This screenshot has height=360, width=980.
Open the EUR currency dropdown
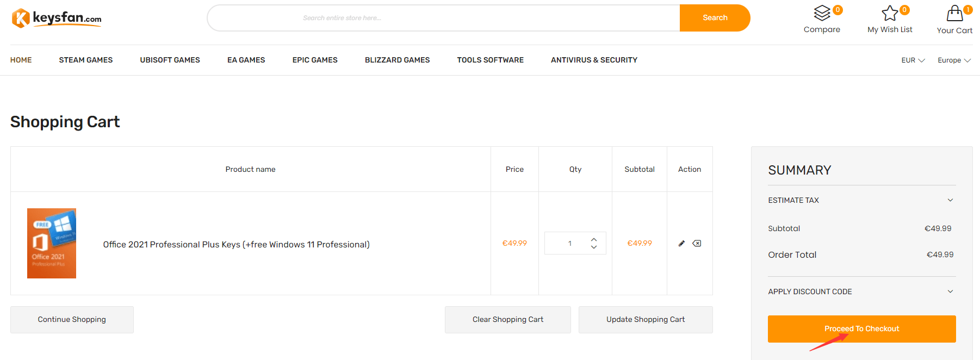(x=913, y=60)
